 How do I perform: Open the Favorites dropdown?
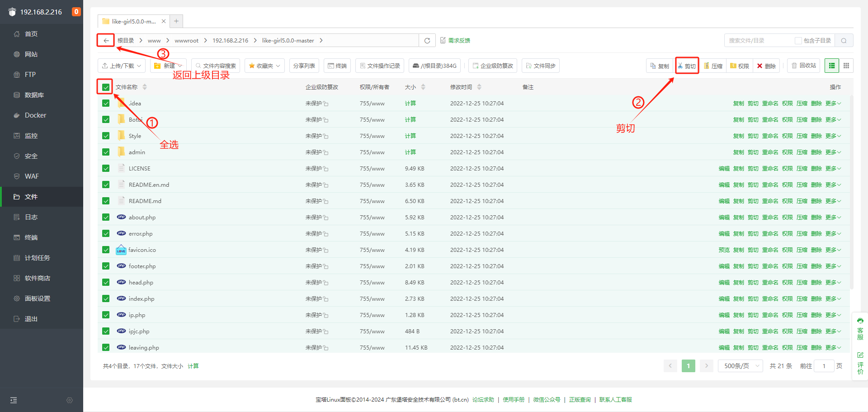(264, 66)
